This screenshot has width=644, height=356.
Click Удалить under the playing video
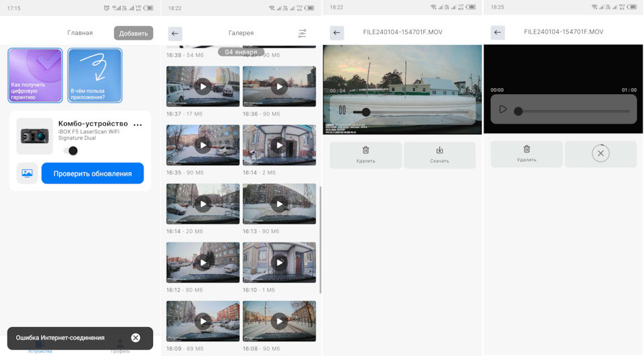(x=366, y=154)
